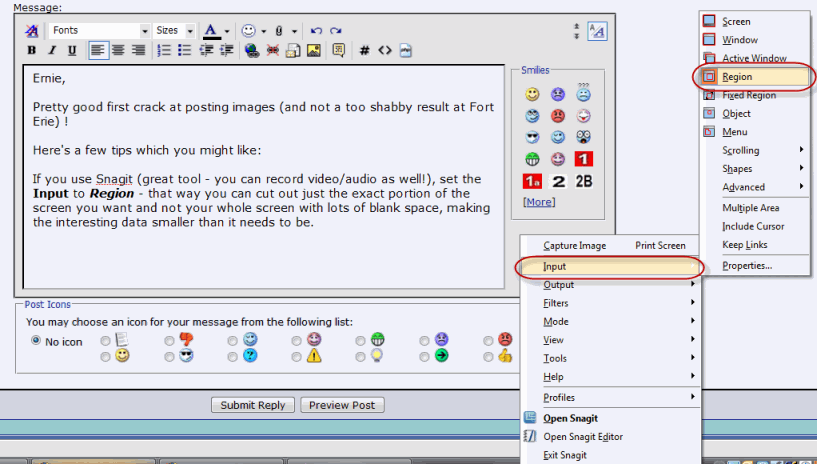This screenshot has height=464, width=817.
Task: Insert the '2B' smilie
Action: [584, 181]
